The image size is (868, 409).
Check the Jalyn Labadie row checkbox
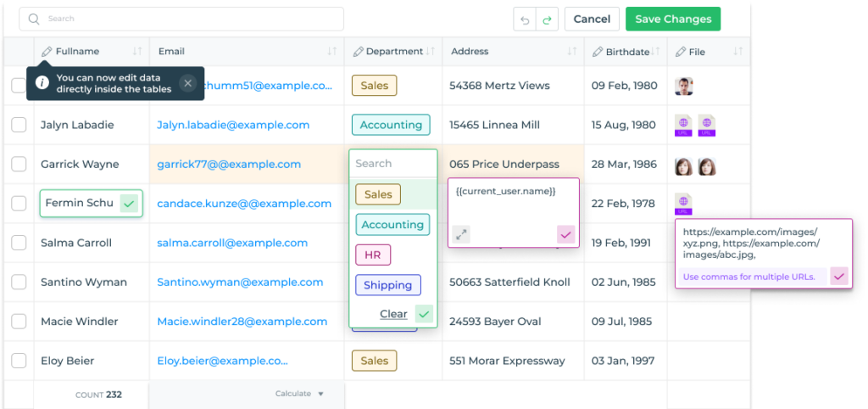click(19, 125)
